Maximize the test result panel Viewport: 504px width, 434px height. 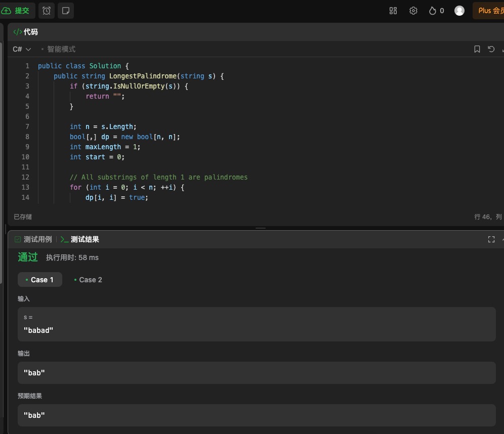(491, 239)
